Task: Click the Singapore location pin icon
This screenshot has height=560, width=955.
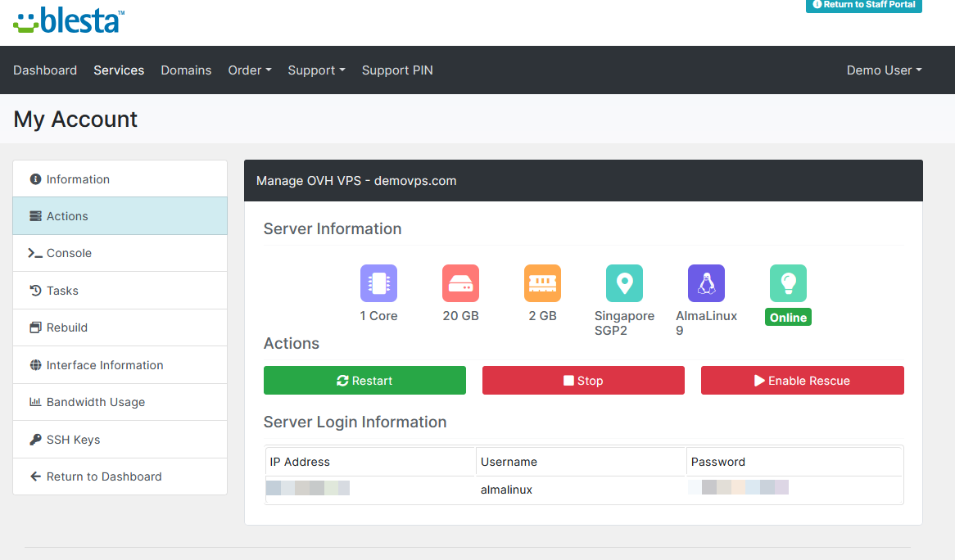Action: (624, 283)
